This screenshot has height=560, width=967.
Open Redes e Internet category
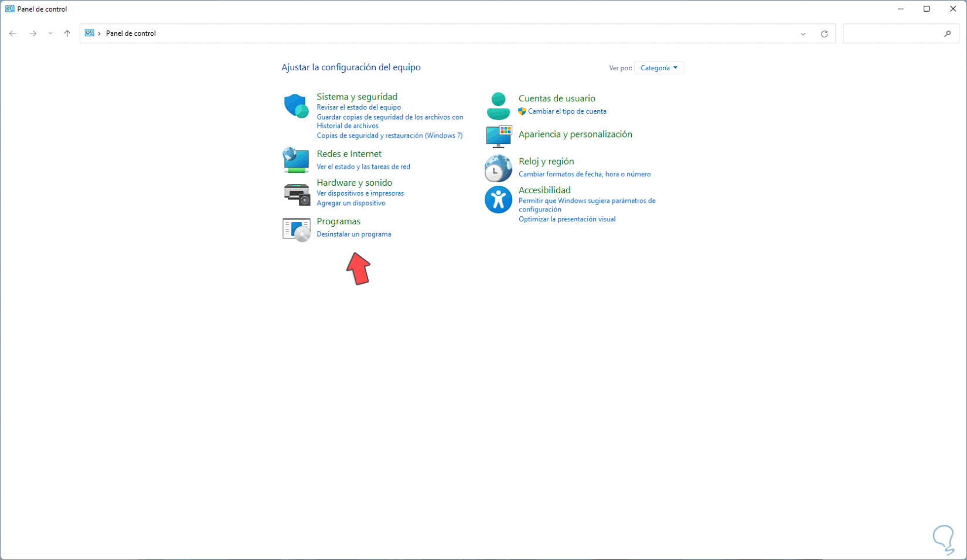(x=349, y=153)
